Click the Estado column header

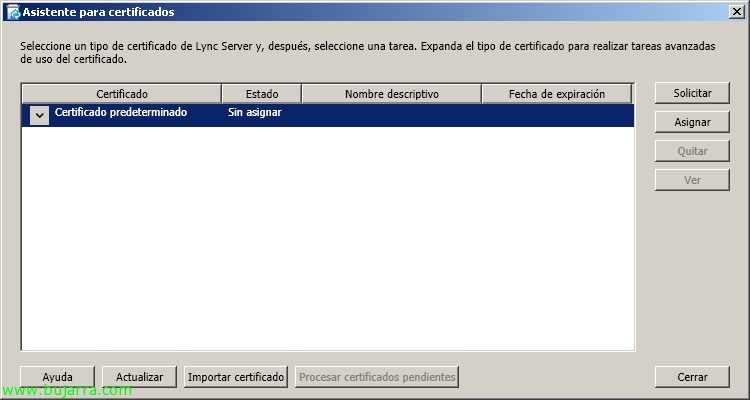(262, 94)
